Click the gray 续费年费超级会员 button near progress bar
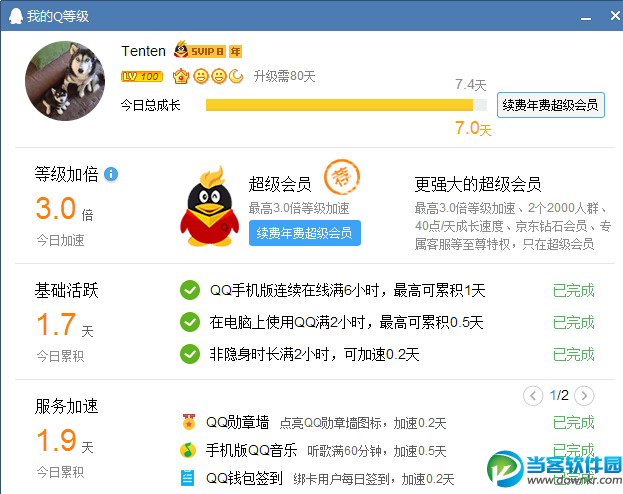The image size is (623, 494). pos(551,105)
